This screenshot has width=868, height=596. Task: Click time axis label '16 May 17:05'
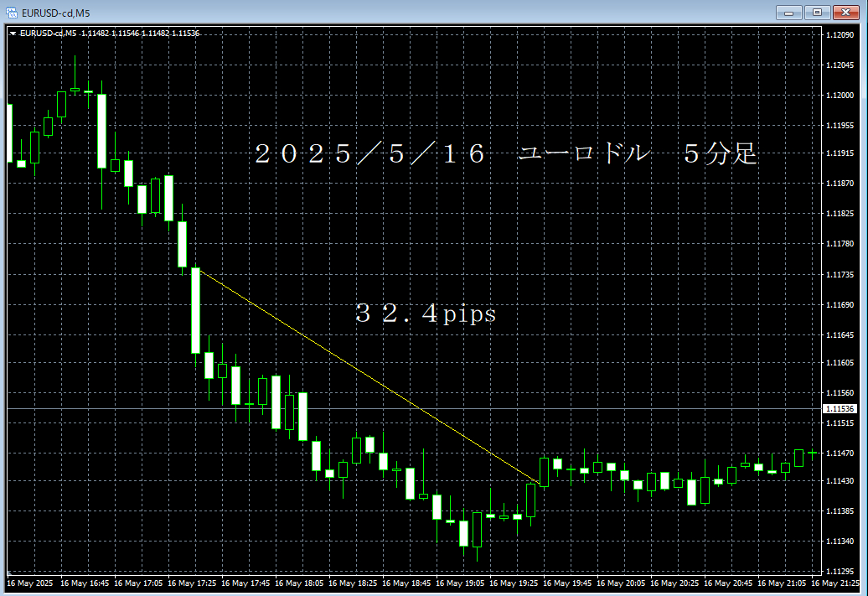[138, 583]
